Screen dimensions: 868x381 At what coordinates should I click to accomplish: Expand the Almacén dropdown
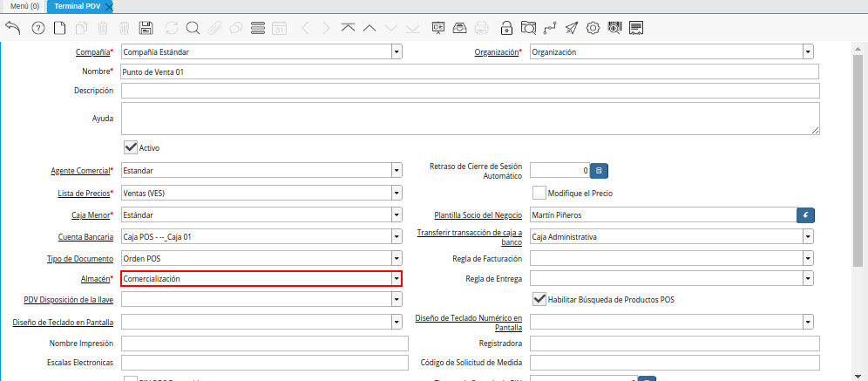tap(397, 279)
